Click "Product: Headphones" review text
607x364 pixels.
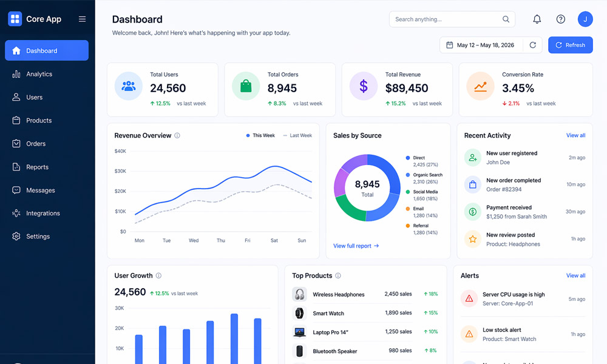[513, 244]
